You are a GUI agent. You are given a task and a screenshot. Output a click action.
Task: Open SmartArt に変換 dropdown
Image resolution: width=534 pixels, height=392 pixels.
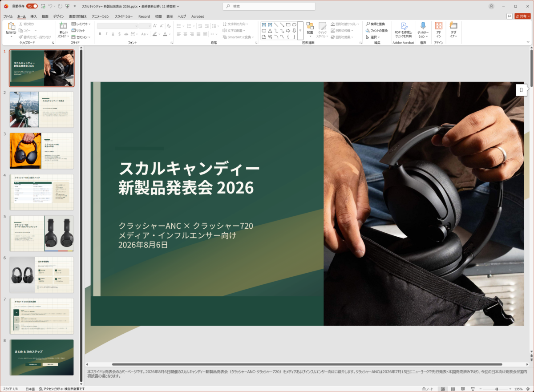238,37
